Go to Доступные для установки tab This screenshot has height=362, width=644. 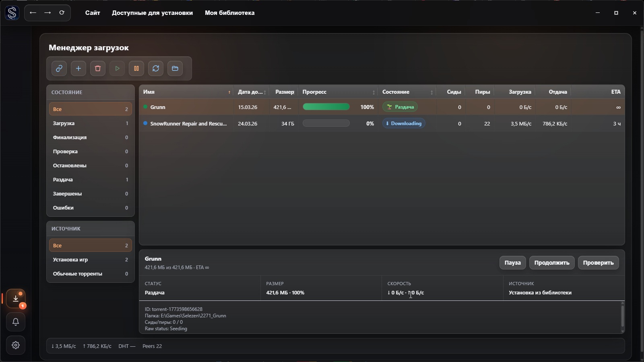click(152, 13)
